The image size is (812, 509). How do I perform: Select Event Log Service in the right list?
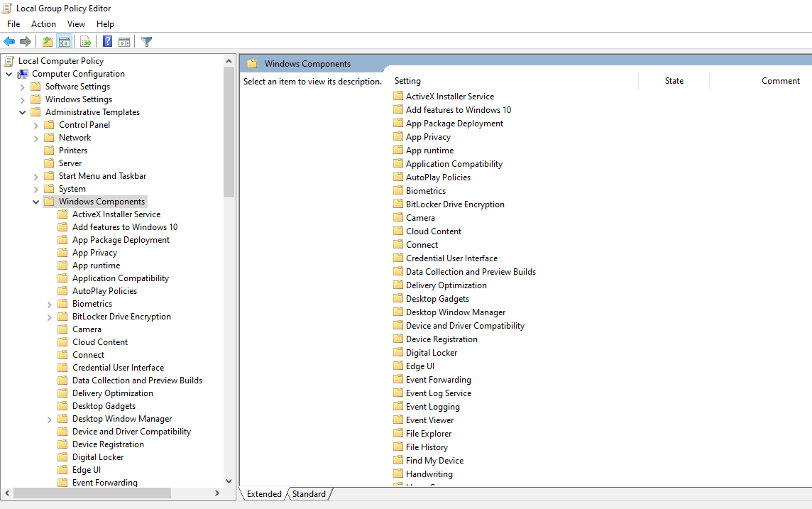(x=439, y=393)
